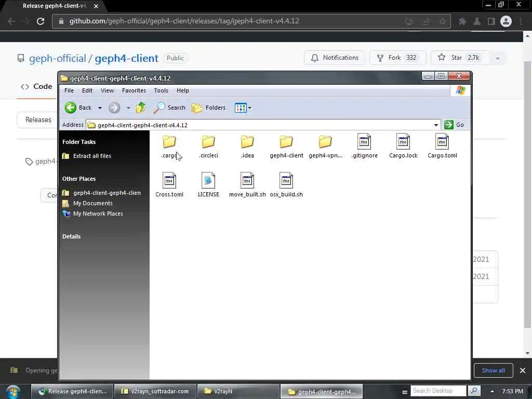The image size is (532, 399).
Task: Click the Forward arrow in Explorer toolbar
Action: pyautogui.click(x=114, y=108)
